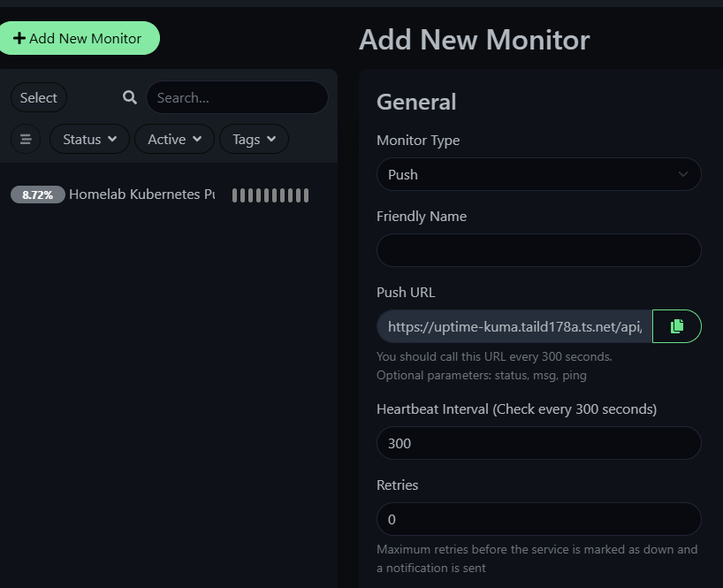Viewport: 723px width, 588px height.
Task: Click the heartbeat bars for Homelab Kubernetes
Action: pos(270,195)
